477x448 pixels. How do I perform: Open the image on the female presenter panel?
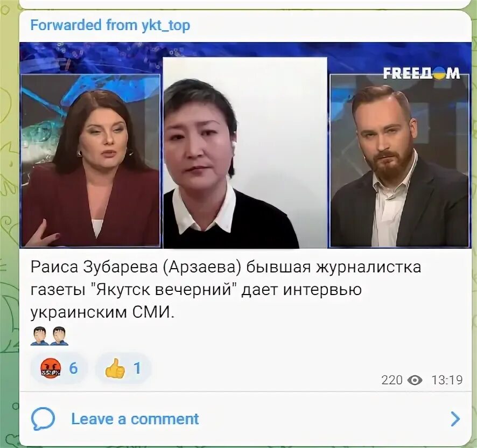point(90,160)
